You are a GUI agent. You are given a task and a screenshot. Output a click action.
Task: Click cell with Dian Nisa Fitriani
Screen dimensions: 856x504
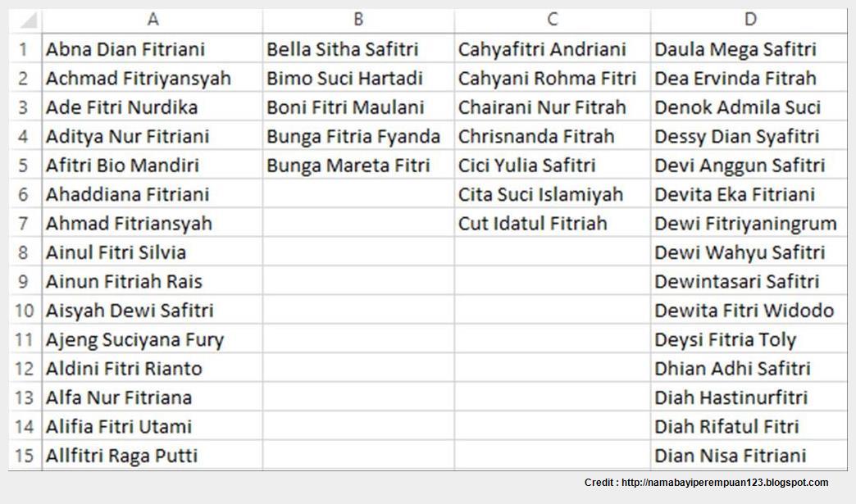(x=749, y=455)
